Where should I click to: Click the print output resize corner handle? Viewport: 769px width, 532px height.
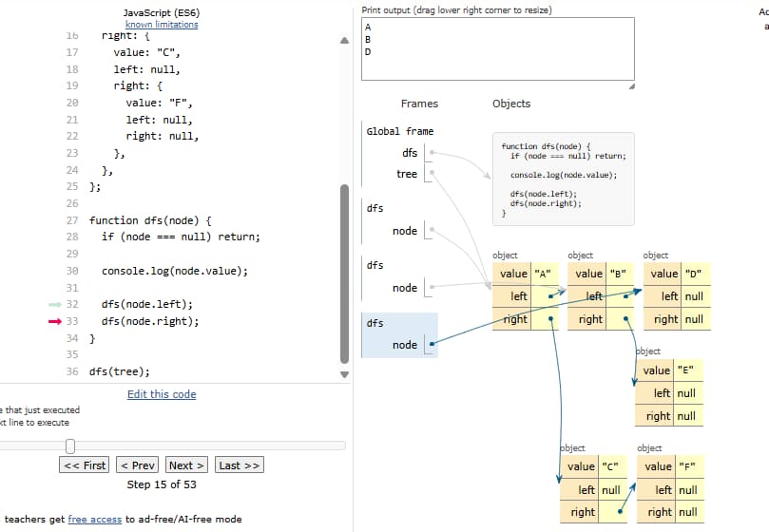(x=632, y=86)
